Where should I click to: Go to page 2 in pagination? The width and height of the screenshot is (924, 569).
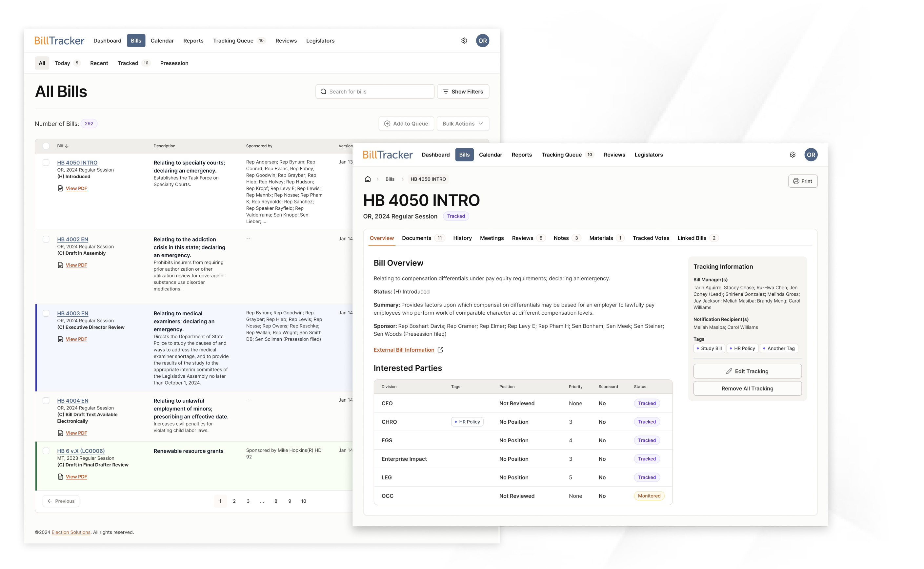[234, 501]
